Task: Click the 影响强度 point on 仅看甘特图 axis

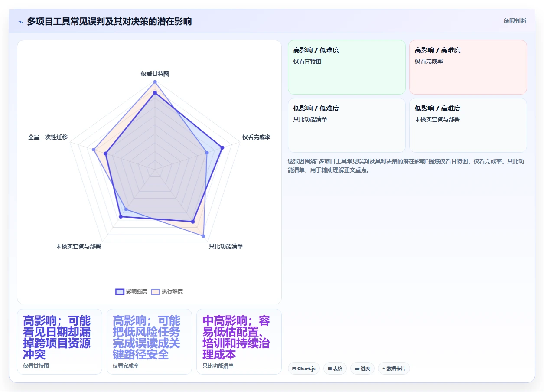Action: point(155,92)
